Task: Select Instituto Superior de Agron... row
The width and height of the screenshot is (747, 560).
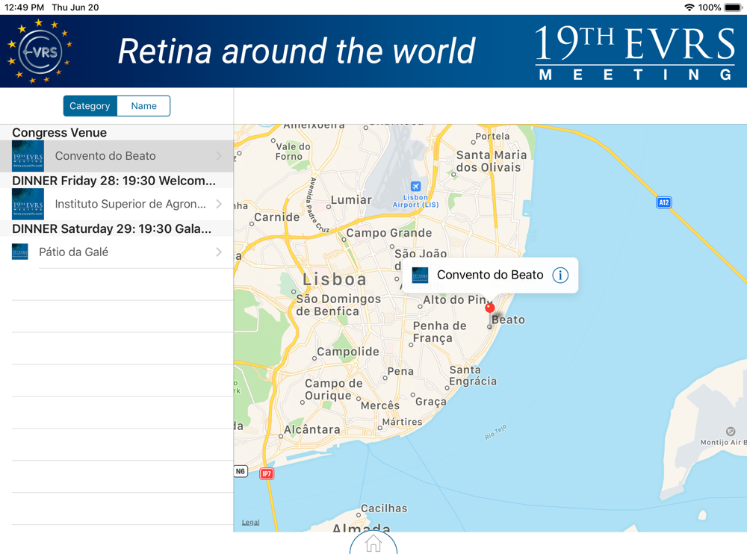Action: [x=117, y=204]
